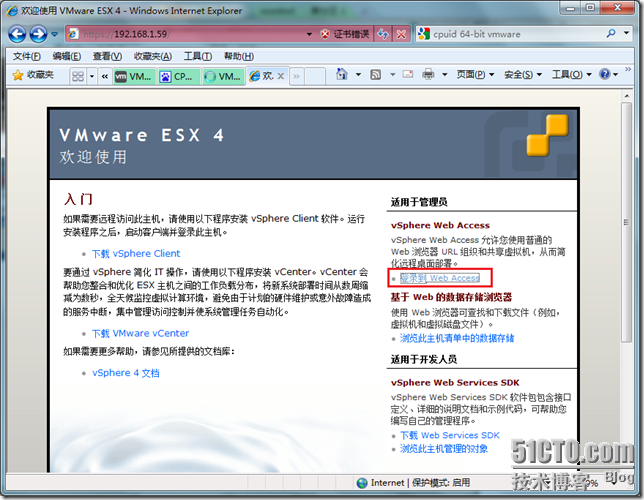Click the 下载 Web Services SDK link

tap(450, 435)
